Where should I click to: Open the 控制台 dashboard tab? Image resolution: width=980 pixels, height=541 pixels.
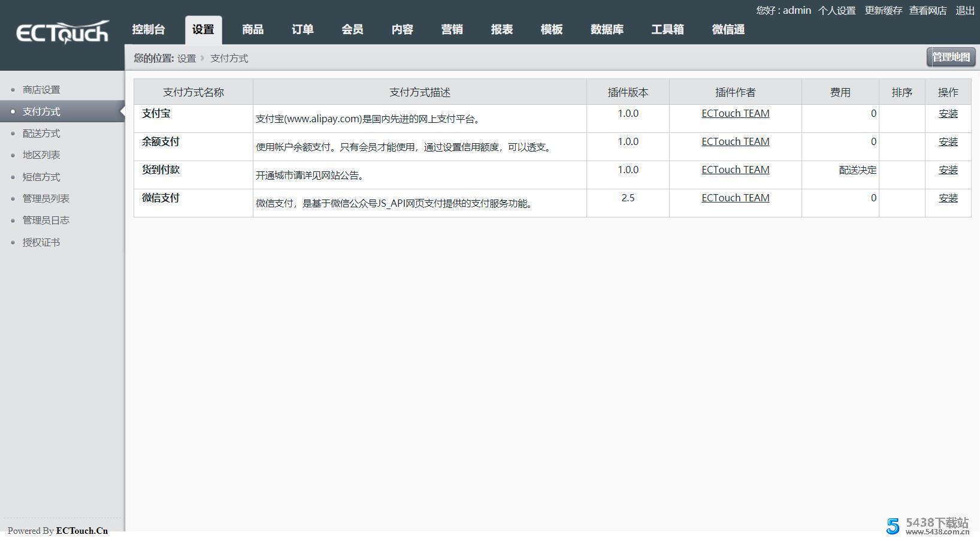(149, 29)
